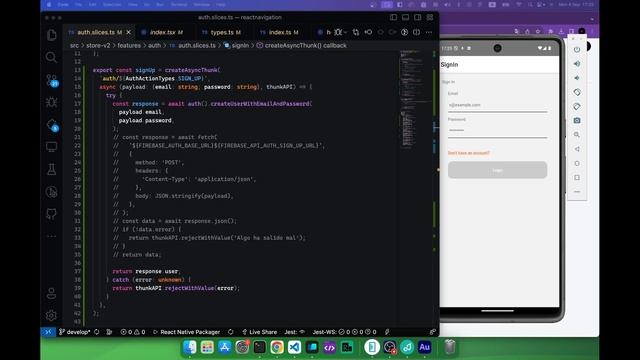Screen dimensions: 640x360
Task: Click the open changes compare icon
Action: pos(356,32)
